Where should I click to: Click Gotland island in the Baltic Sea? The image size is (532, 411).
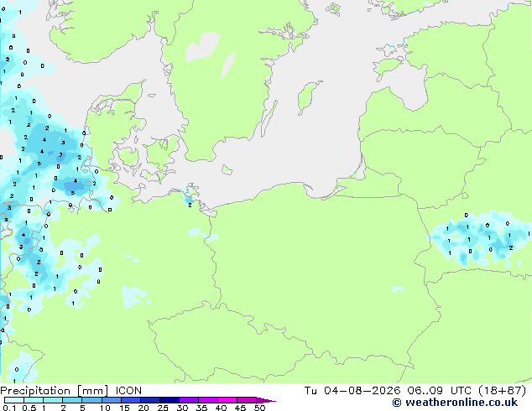[308, 97]
